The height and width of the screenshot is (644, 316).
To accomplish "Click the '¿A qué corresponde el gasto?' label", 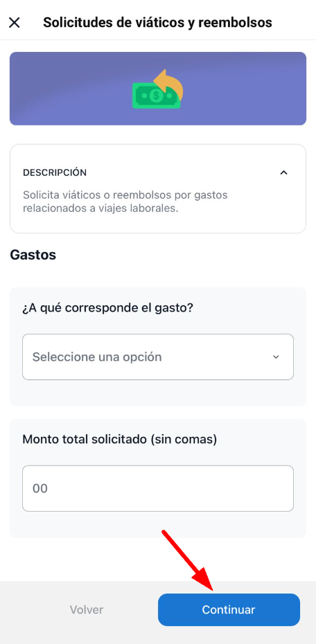I will pos(107,307).
